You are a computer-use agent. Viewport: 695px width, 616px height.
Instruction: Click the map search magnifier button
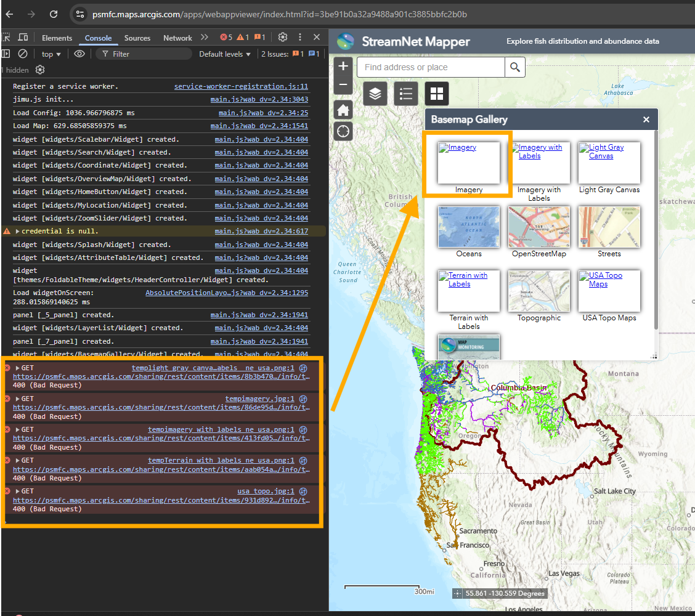coord(515,67)
